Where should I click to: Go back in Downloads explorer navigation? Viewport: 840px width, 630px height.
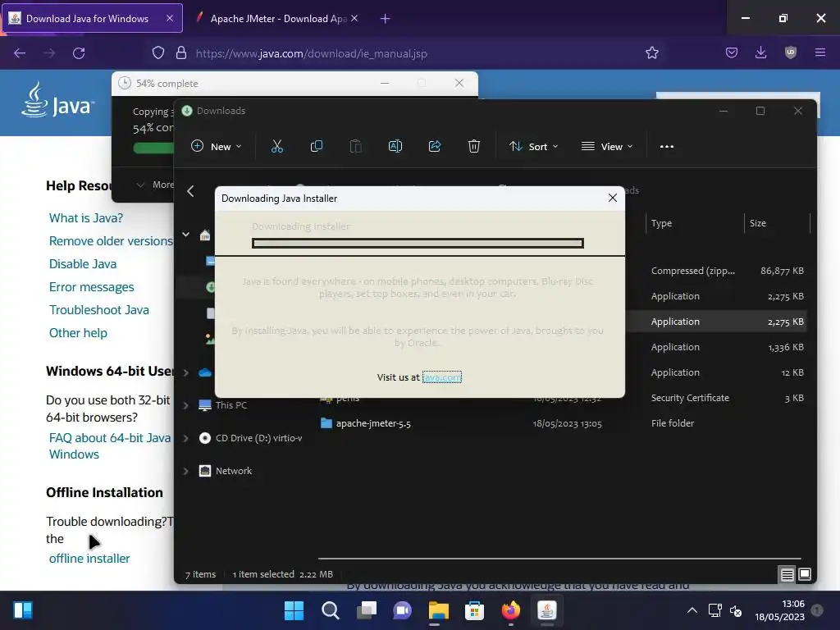[190, 191]
